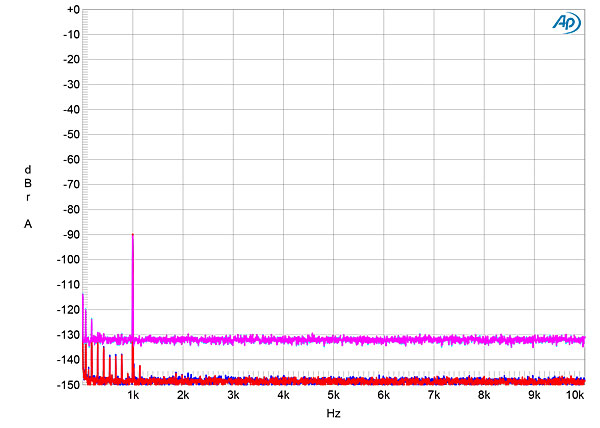Screen dimensions: 600x428
Task: Select the -150 y-axis tick label
Action: coord(67,385)
